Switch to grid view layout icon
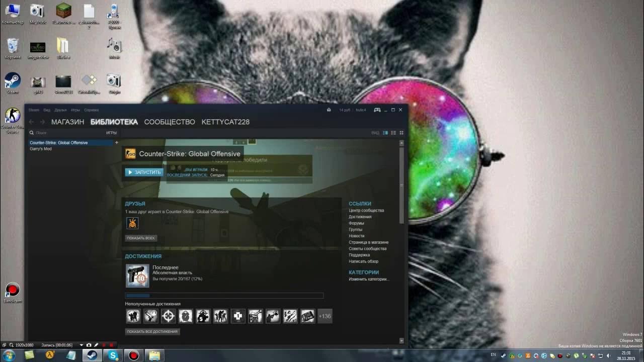Image resolution: width=644 pixels, height=362 pixels. (401, 133)
